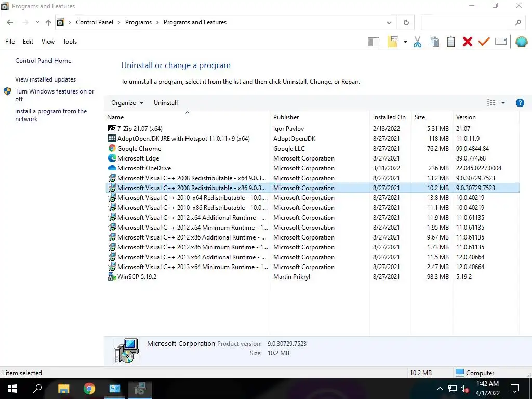Open Install a program from the network
This screenshot has width=532, height=399.
coord(51,115)
